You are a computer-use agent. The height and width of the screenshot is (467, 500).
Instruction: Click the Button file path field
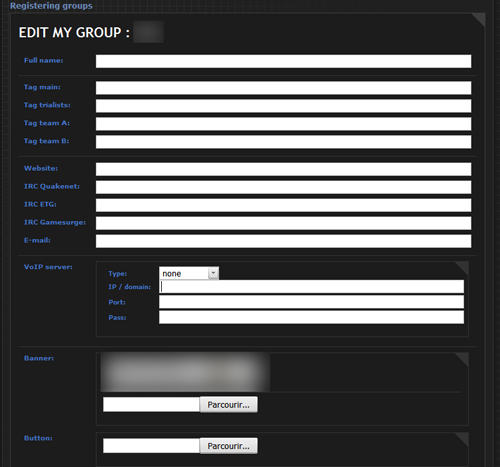click(151, 446)
